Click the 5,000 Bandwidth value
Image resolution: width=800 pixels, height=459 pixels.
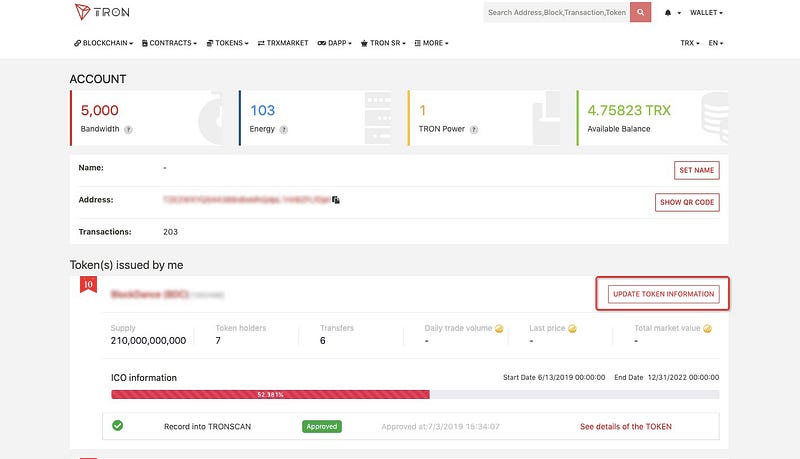pos(99,110)
